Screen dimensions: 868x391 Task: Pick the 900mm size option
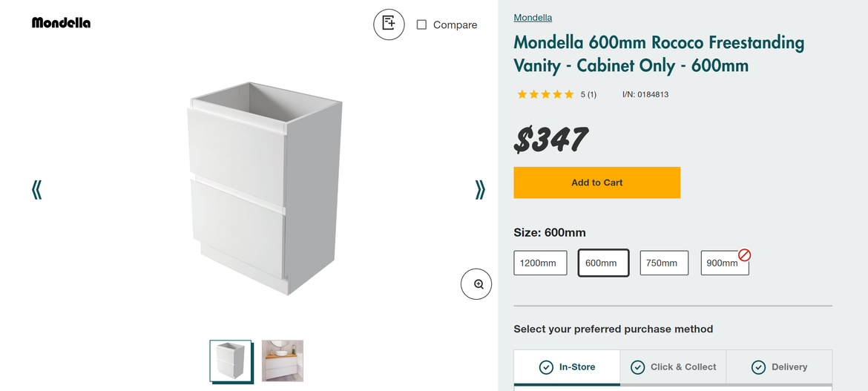point(722,263)
